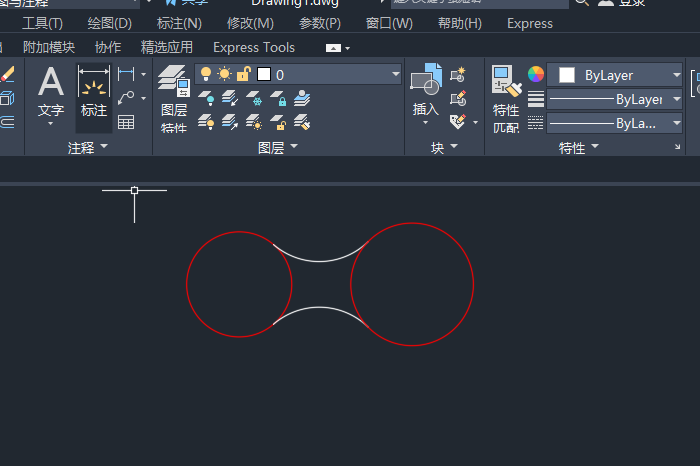
Task: Click the linear dimension icon
Action: pos(126,75)
